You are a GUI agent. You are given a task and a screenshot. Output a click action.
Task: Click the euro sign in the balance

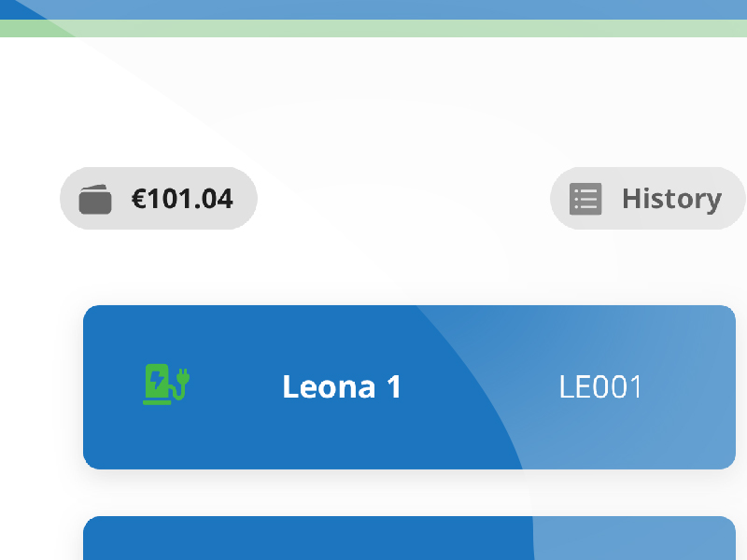pyautogui.click(x=138, y=199)
